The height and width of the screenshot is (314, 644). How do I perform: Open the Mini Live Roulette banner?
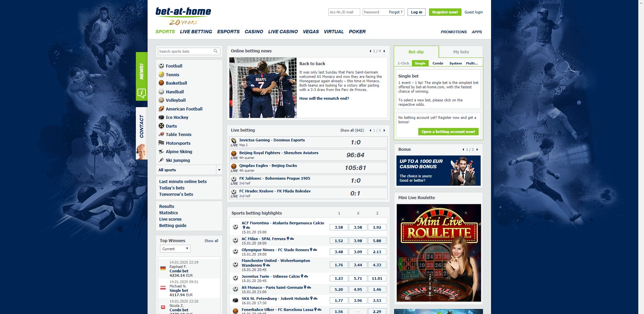439,253
